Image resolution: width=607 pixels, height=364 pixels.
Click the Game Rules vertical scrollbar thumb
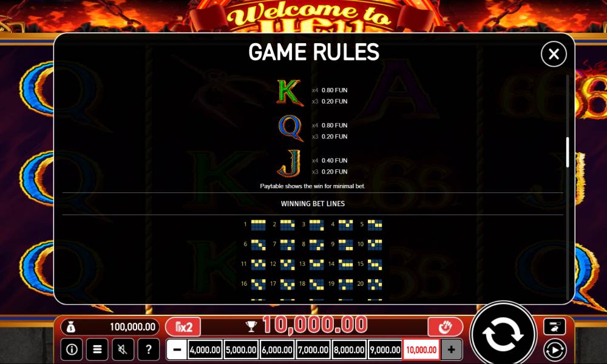point(568,152)
